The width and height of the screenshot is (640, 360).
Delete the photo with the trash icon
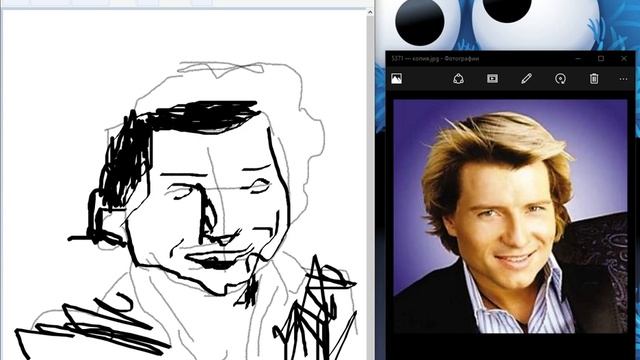594,78
